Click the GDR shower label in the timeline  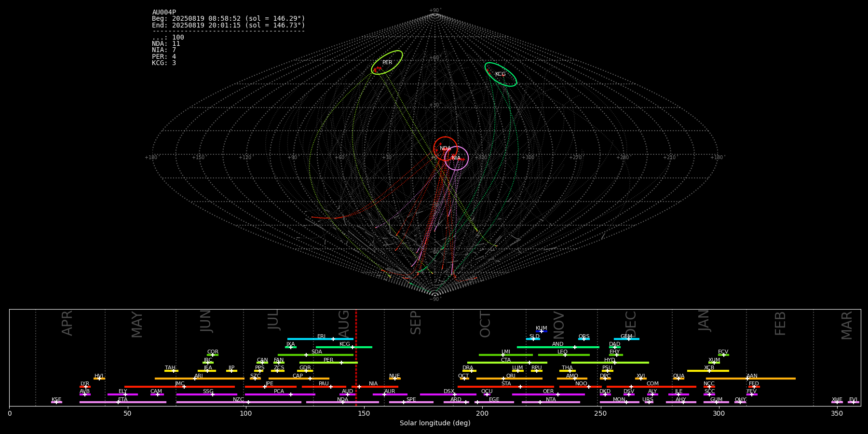point(305,368)
